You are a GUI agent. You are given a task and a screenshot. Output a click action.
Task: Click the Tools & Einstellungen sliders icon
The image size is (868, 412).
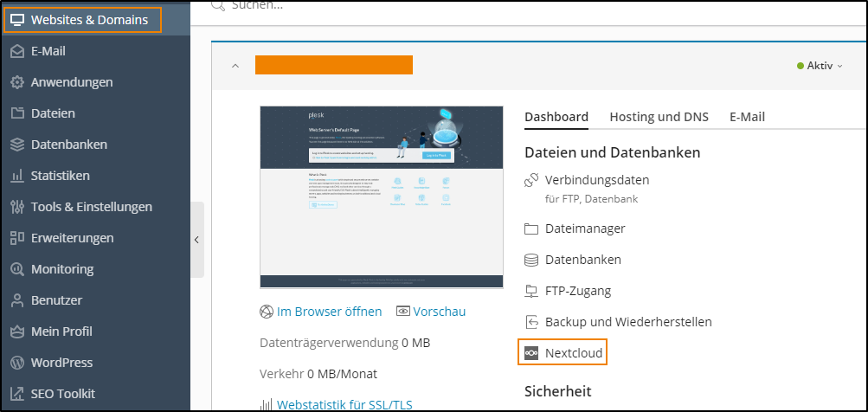tap(17, 207)
